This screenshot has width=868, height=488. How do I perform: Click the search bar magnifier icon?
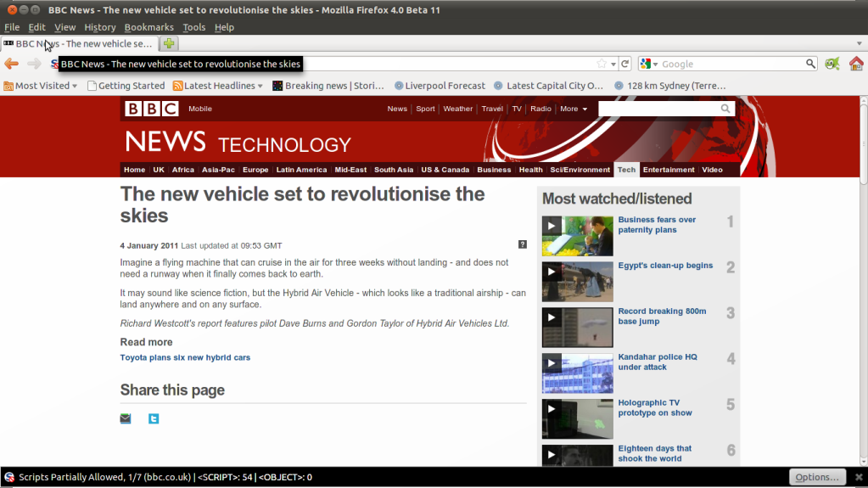click(810, 64)
